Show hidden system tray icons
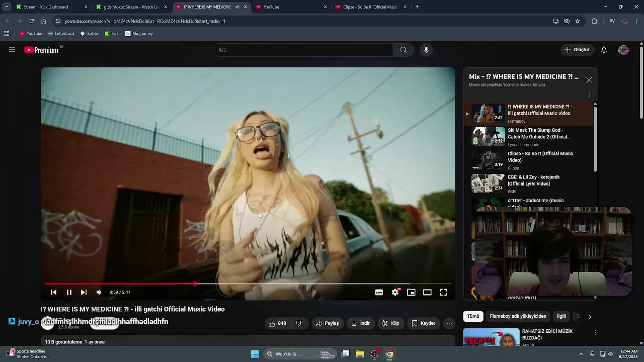This screenshot has height=362, width=644. [x=581, y=354]
